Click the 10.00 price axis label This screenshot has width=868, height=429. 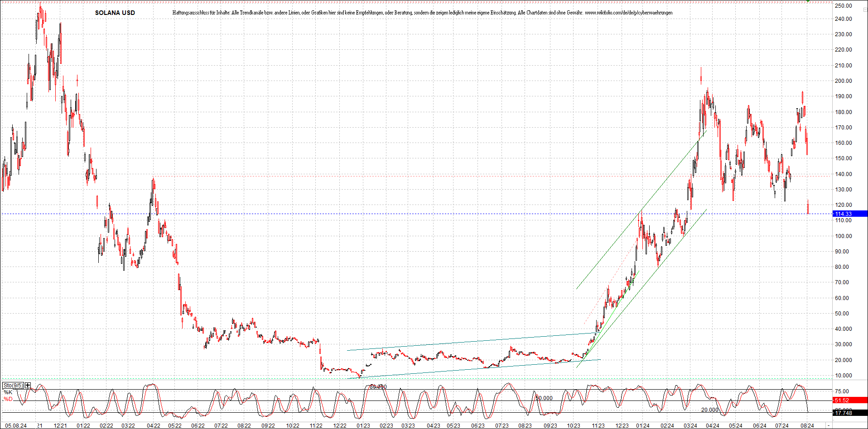tap(844, 376)
